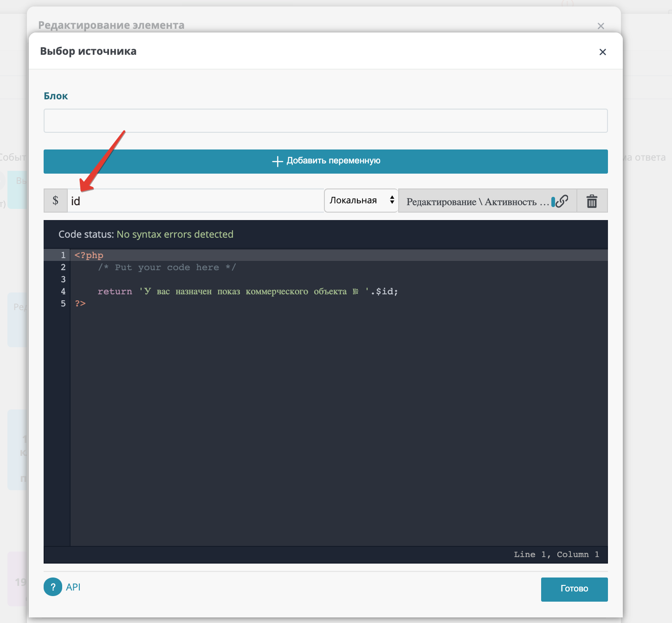The image size is (672, 623).
Task: Click line number 3 in the gutter
Action: click(63, 279)
